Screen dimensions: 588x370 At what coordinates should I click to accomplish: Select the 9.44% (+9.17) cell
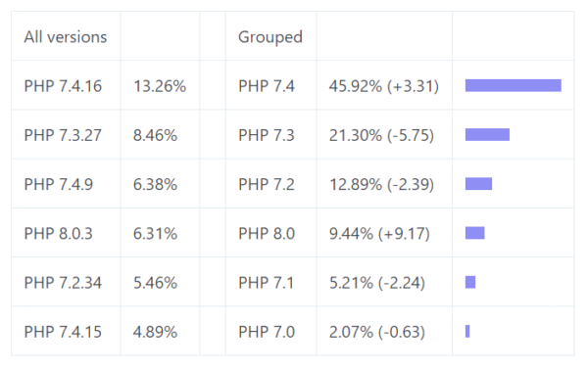[x=379, y=233]
